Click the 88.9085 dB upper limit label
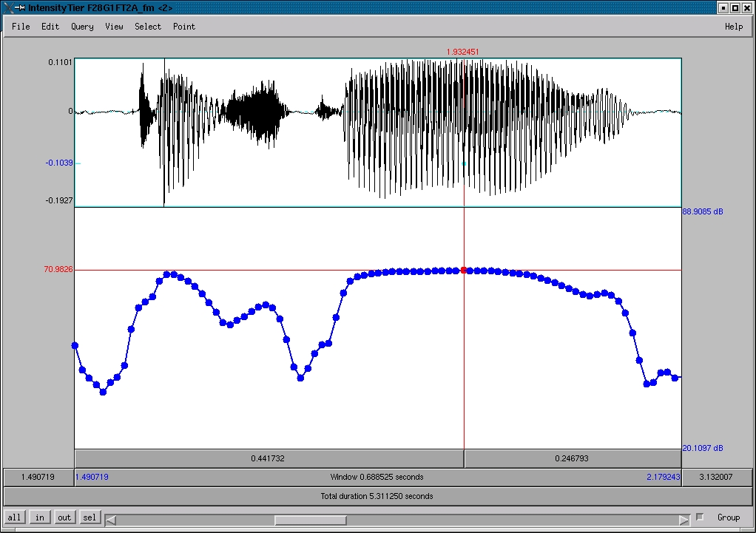 pyautogui.click(x=703, y=211)
